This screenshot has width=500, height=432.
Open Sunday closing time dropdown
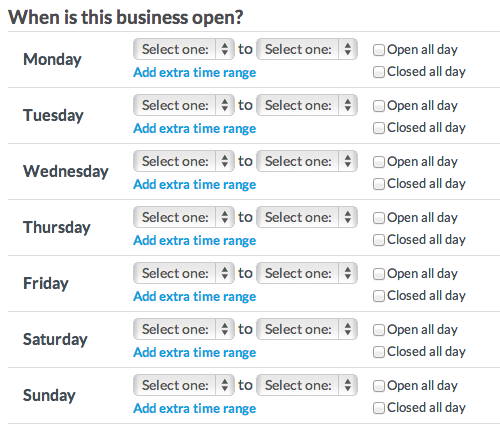point(307,385)
